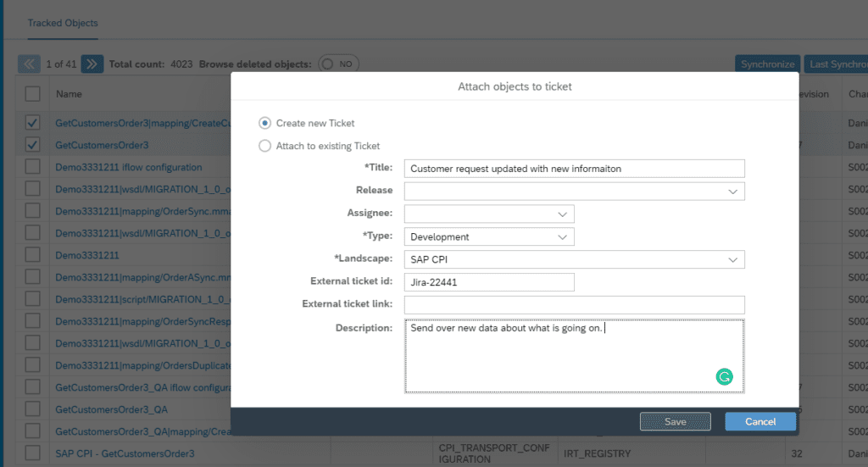868x467 pixels.
Task: Check the plain Demo3331211 row checkbox
Action: point(33,255)
